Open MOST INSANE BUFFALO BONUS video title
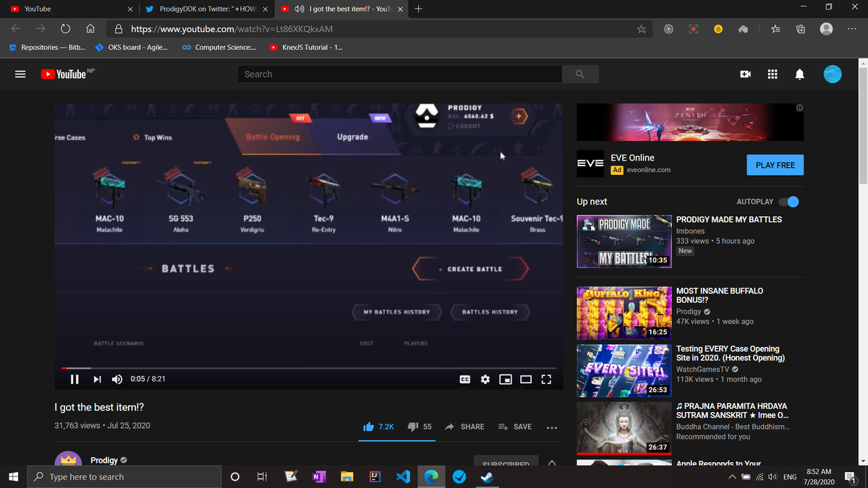The height and width of the screenshot is (488, 868). click(x=719, y=295)
